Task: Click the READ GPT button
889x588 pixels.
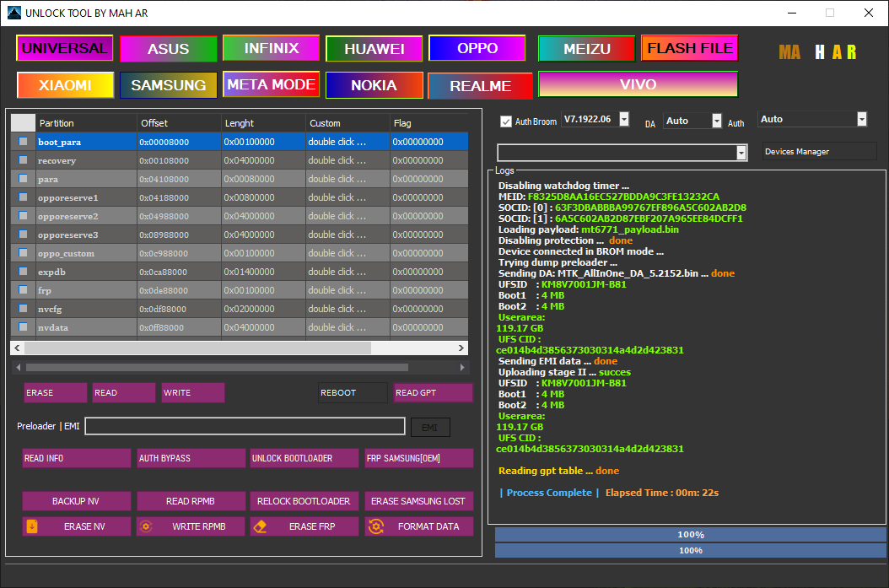Action: [x=434, y=392]
